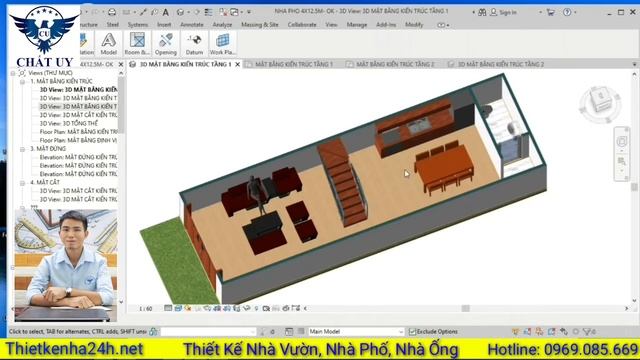This screenshot has width=640, height=360.
Task: Select the staircase in the 3D view
Action: tap(342, 182)
